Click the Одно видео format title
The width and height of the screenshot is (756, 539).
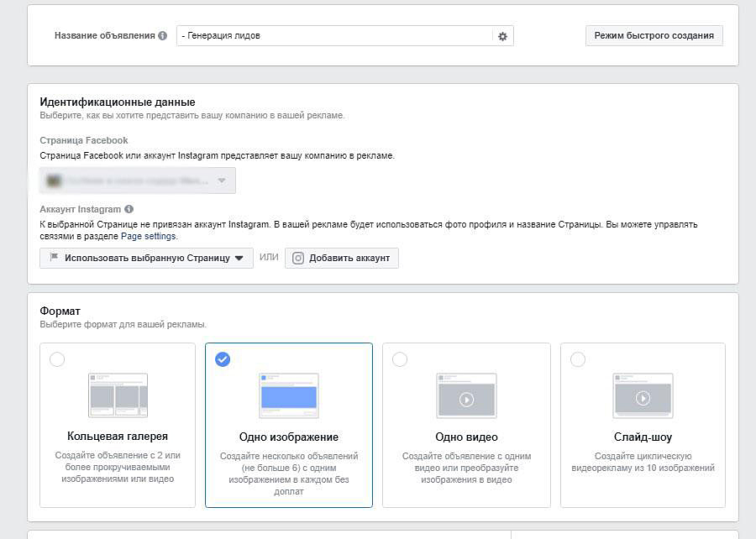coord(466,437)
